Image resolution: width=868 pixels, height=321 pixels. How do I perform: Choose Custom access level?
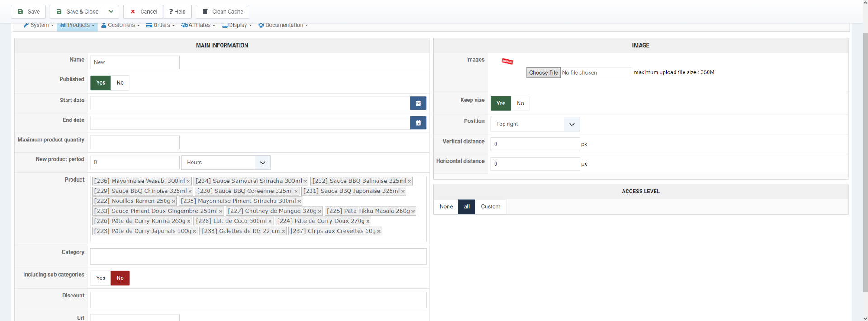491,206
